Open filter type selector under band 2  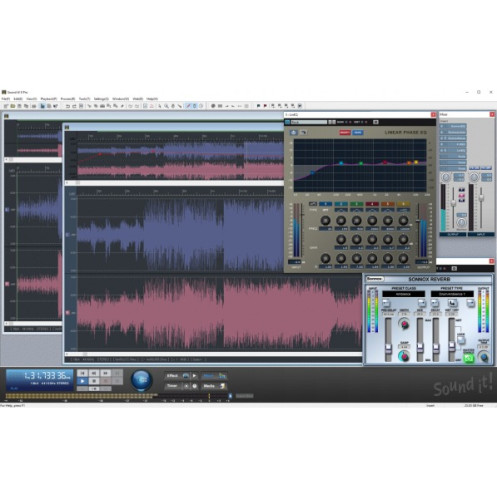coord(341,210)
